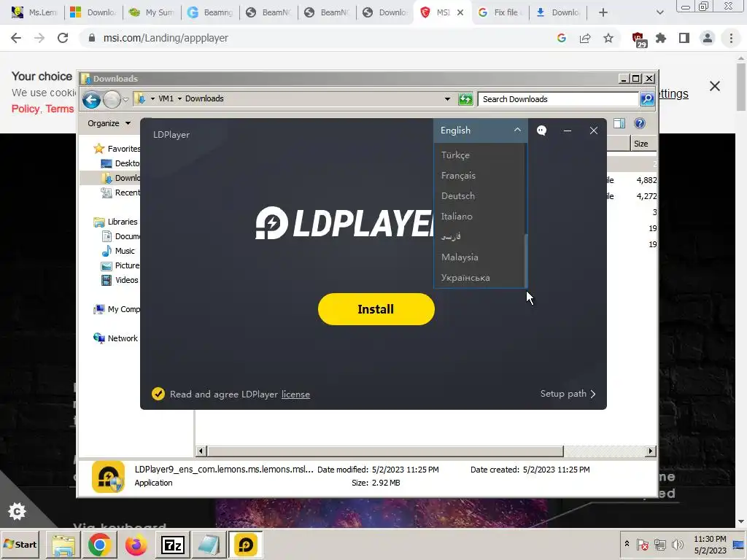Toggle the LDPlayer license agreement checkmark
This screenshot has width=747, height=560.
point(158,394)
